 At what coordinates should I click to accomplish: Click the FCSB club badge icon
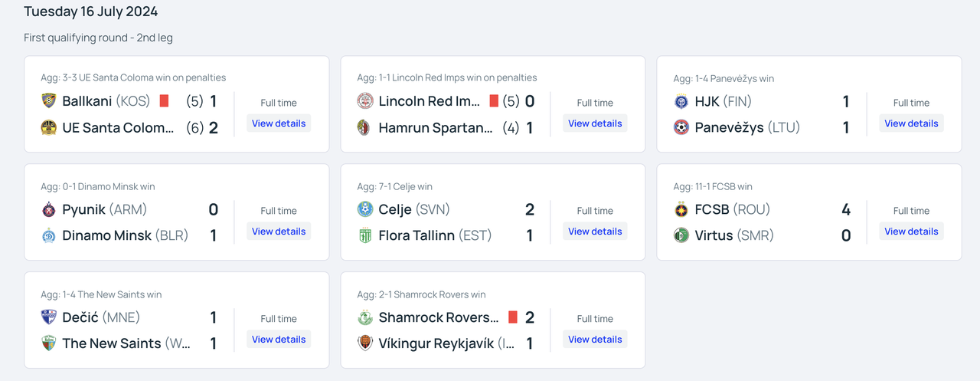(681, 210)
